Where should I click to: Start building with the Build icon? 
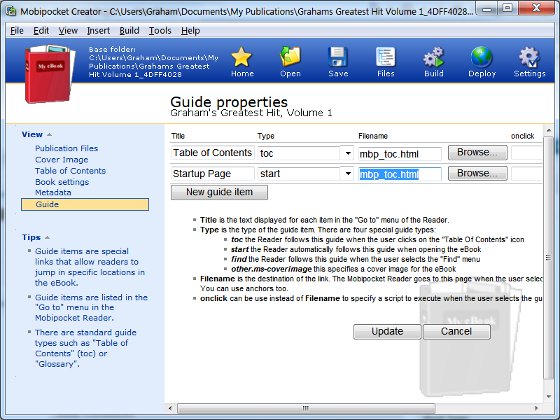coord(434,57)
